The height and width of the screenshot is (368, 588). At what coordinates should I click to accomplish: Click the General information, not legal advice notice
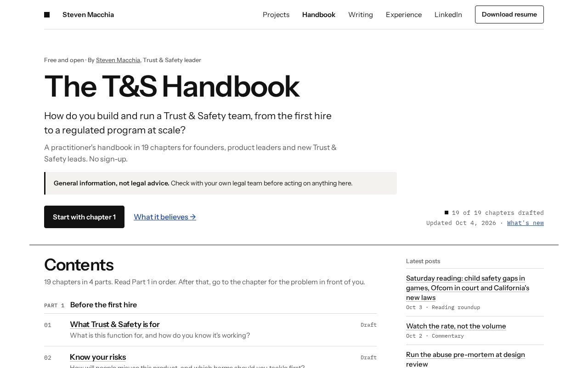pos(220,183)
